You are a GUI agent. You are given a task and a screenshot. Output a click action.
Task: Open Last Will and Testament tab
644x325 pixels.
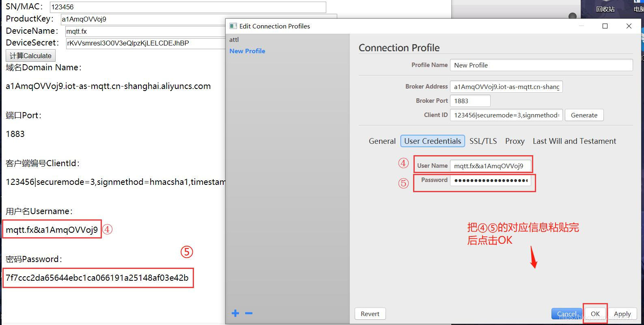click(574, 141)
